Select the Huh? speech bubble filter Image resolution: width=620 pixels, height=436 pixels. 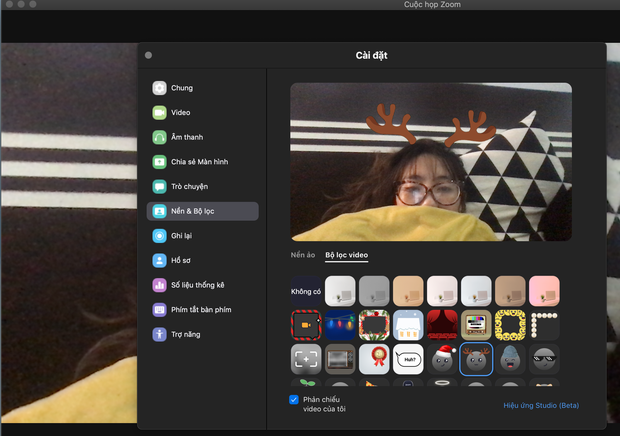pyautogui.click(x=408, y=358)
